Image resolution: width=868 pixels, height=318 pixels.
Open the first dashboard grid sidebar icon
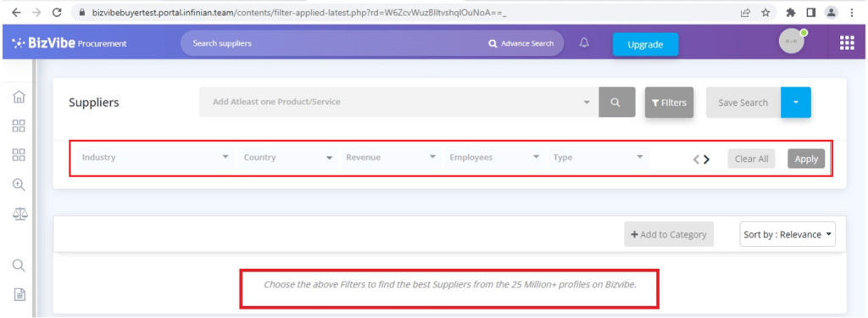19,126
